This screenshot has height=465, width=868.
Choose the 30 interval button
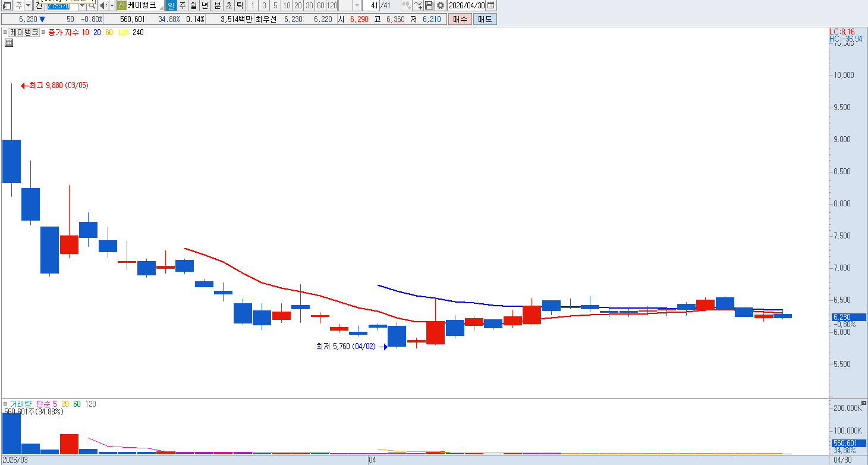(x=309, y=5)
